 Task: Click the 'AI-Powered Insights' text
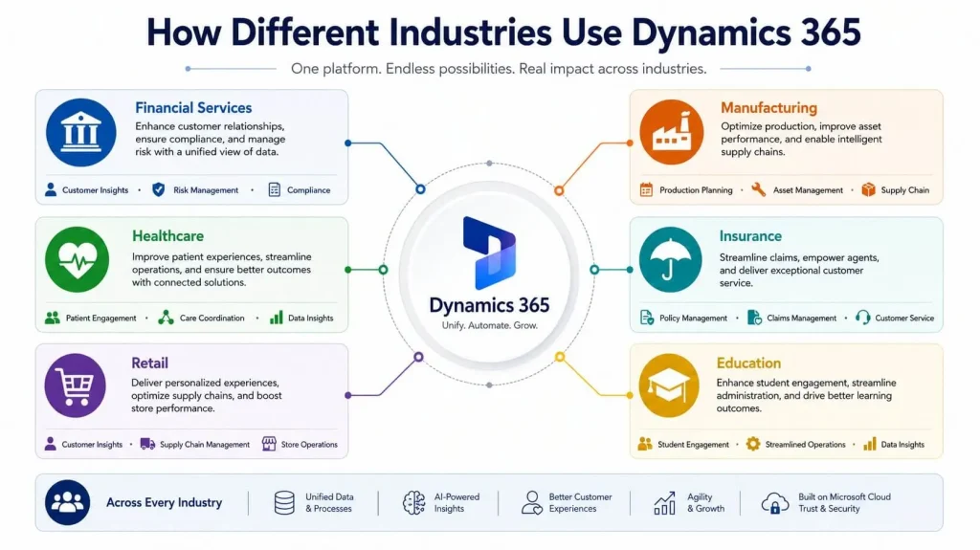pos(457,502)
